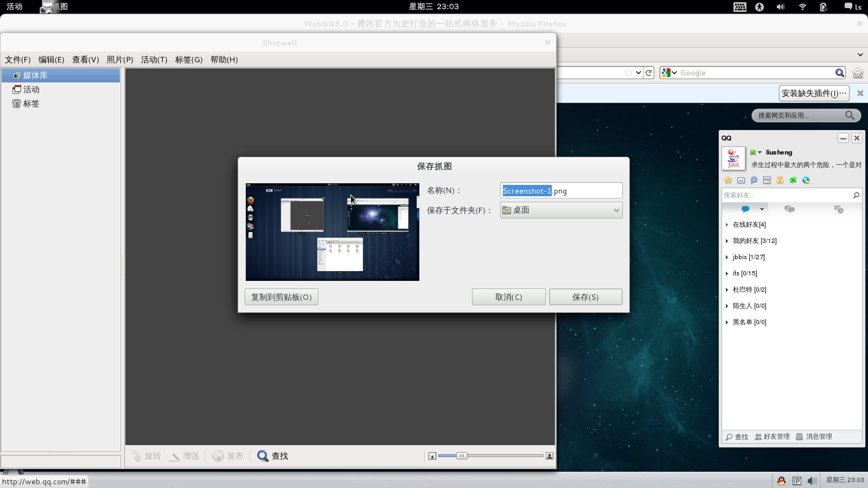This screenshot has height=488, width=868.
Task: Select 媒体库 in Shotwell sidebar
Action: 61,75
